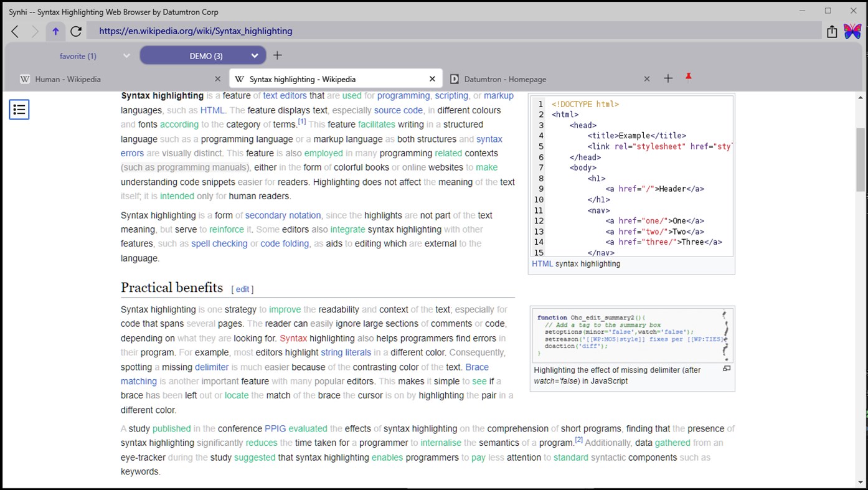Toggle the favorite (1) tab group

click(78, 55)
